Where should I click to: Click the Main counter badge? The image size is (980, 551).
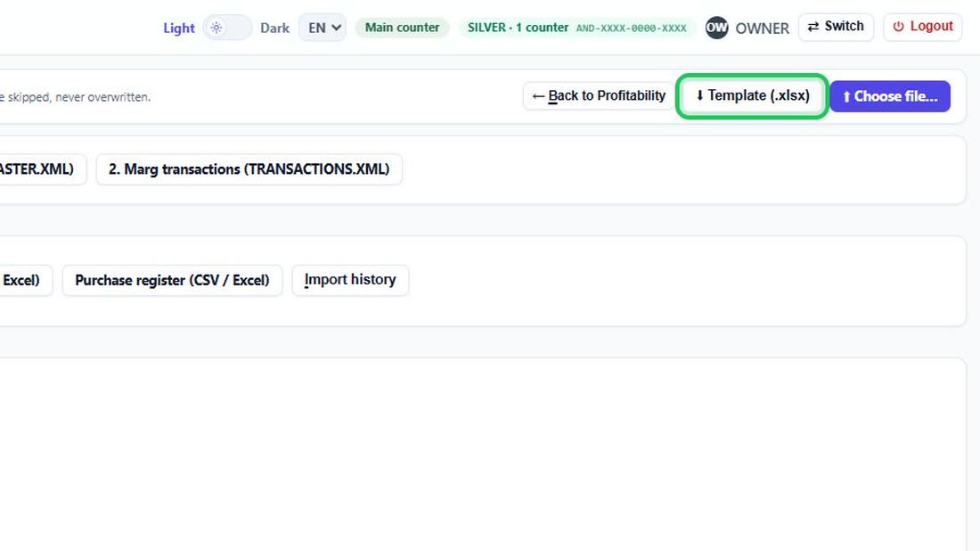pos(402,28)
